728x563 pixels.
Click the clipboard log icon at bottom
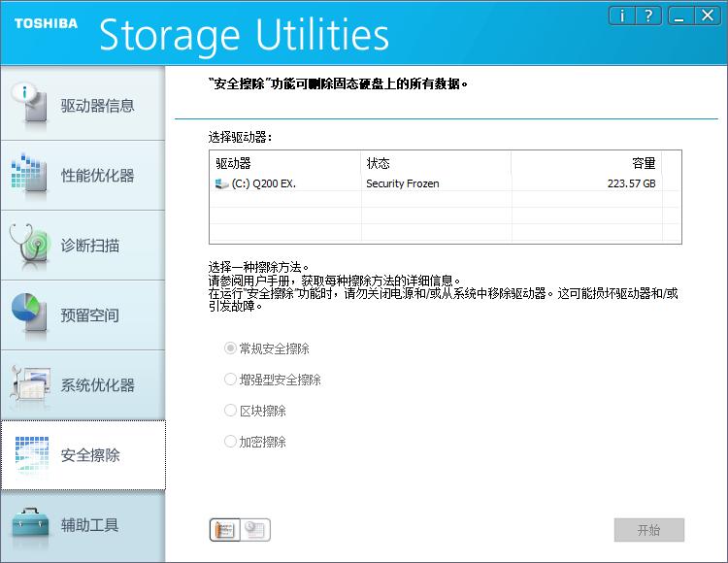pyautogui.click(x=225, y=530)
